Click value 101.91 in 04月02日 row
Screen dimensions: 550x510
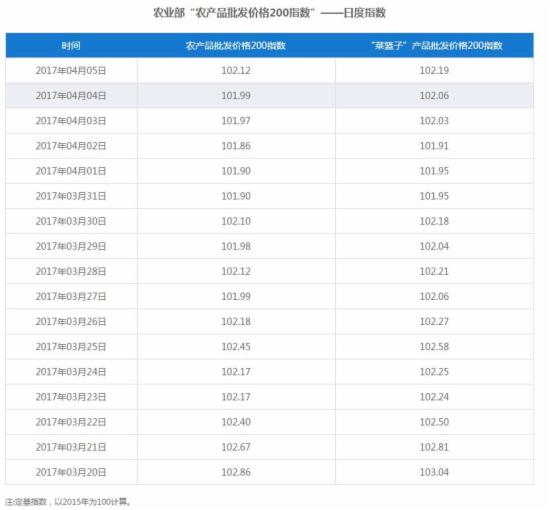pyautogui.click(x=434, y=146)
